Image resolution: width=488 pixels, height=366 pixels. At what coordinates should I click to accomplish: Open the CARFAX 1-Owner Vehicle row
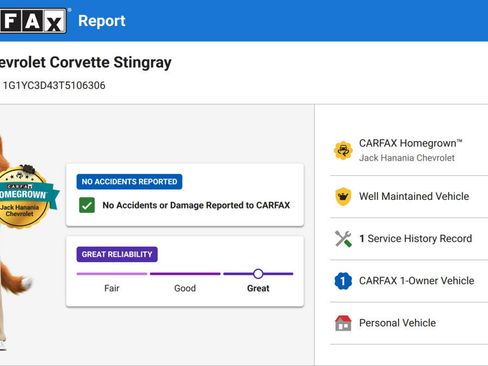(x=409, y=281)
